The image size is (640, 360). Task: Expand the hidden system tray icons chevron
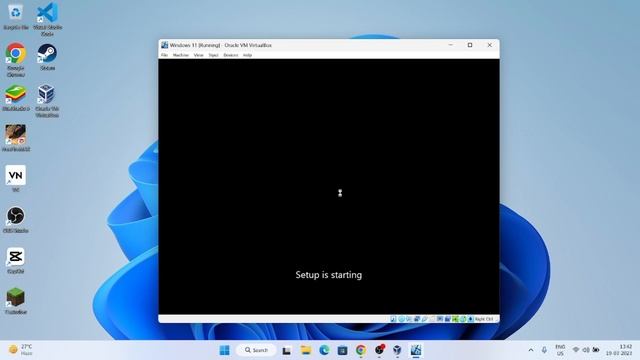pyautogui.click(x=531, y=350)
